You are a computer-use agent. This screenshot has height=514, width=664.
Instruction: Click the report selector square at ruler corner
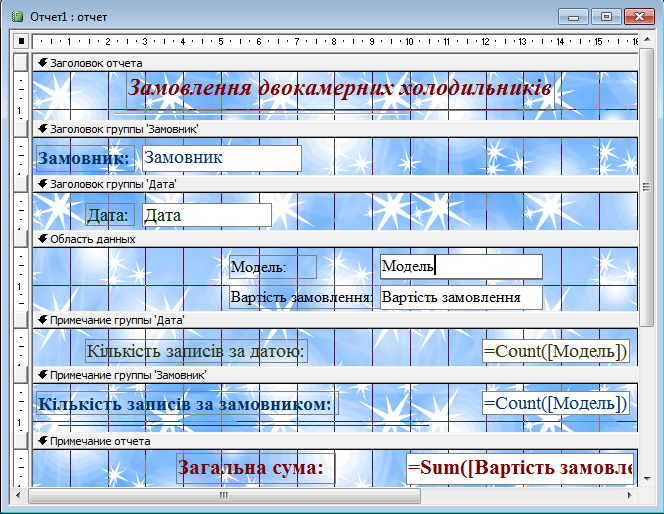(x=21, y=41)
